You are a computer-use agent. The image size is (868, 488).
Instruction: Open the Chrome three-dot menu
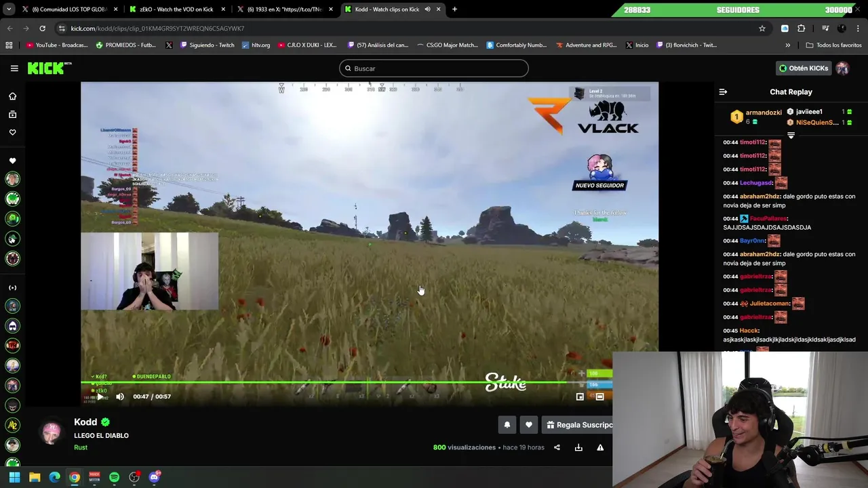coord(858,28)
